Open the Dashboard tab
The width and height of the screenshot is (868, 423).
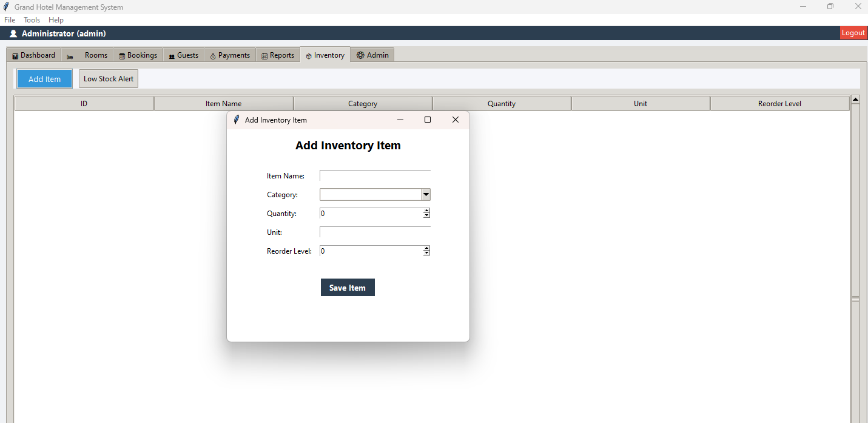34,55
